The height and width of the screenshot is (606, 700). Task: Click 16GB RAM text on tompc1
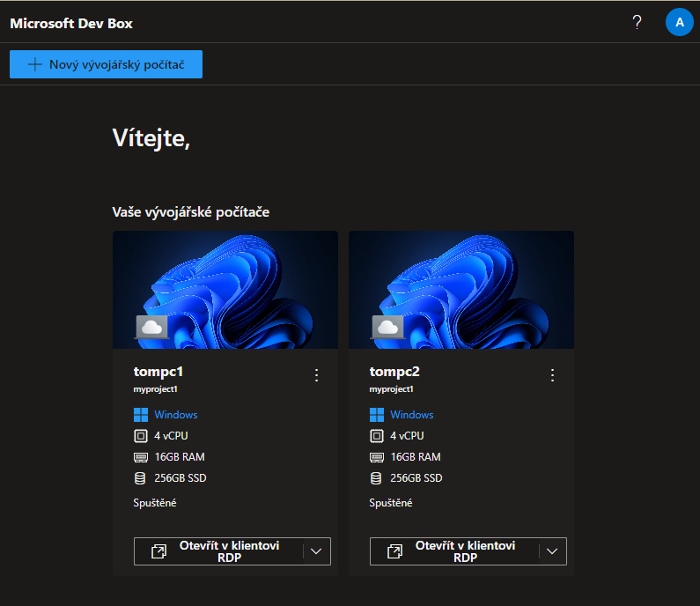180,457
